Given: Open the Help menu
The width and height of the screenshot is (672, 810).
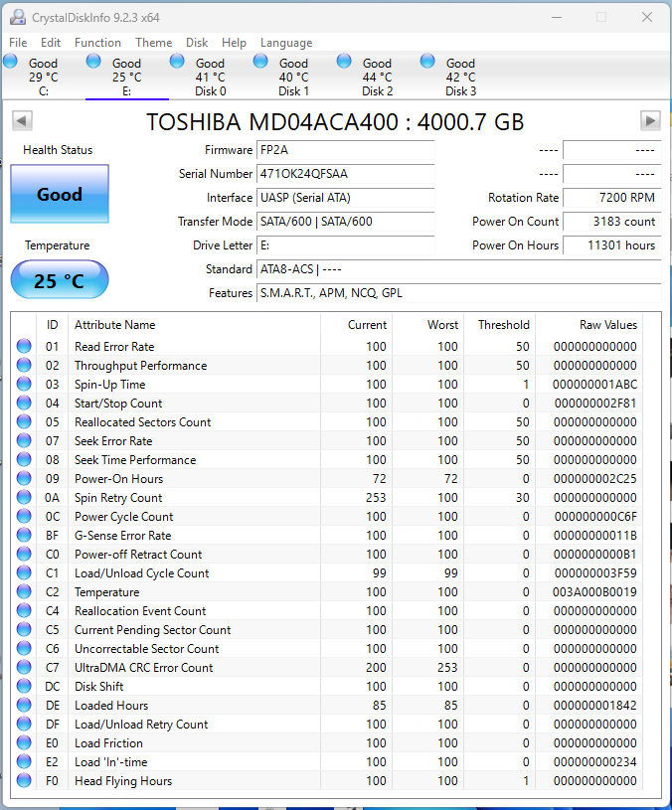Looking at the screenshot, I should point(234,43).
